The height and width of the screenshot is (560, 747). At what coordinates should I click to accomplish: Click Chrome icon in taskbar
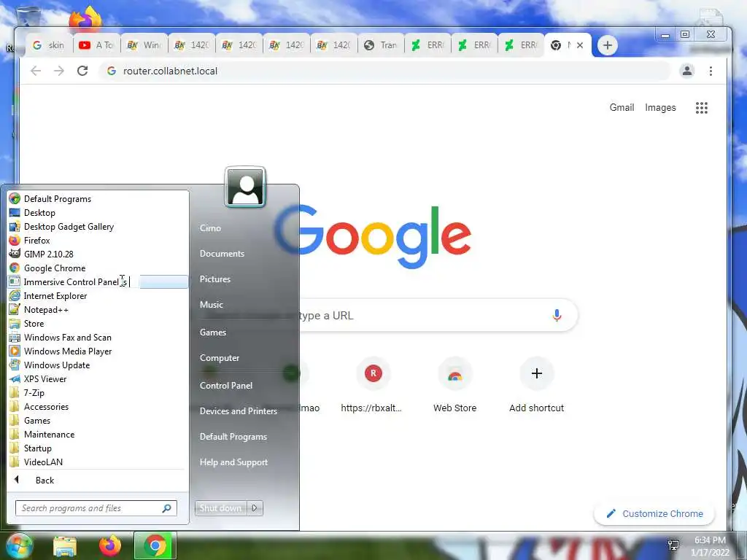(x=155, y=545)
